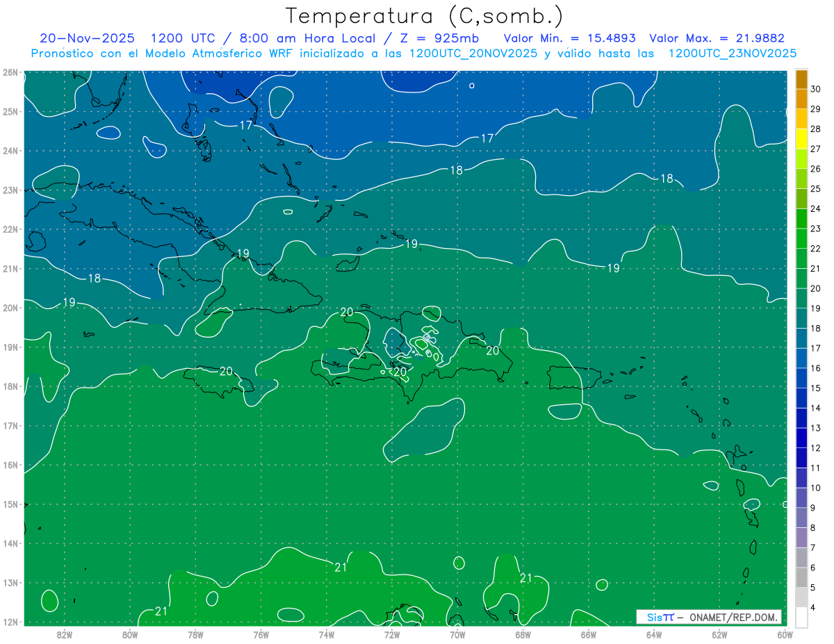This screenshot has height=644, width=834.
Task: Select the date text '20-Nov-2025'
Action: (88, 38)
